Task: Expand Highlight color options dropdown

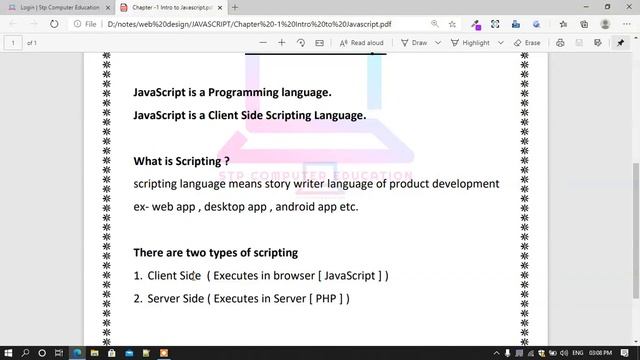Action: (x=501, y=42)
